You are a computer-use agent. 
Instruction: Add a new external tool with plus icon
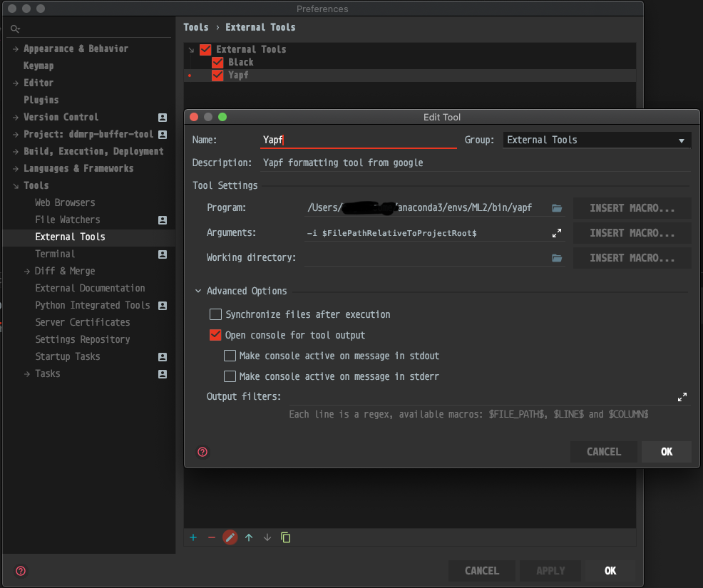[x=193, y=537]
